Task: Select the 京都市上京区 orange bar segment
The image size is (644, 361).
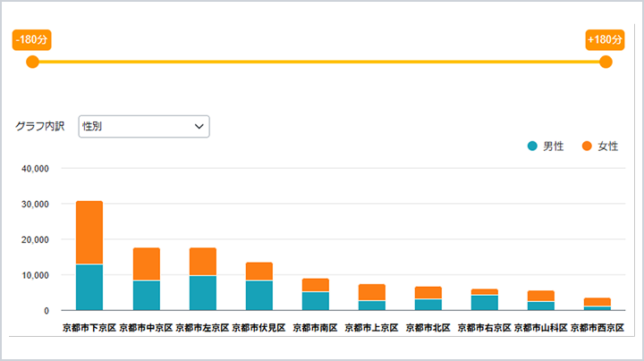Action: 373,292
